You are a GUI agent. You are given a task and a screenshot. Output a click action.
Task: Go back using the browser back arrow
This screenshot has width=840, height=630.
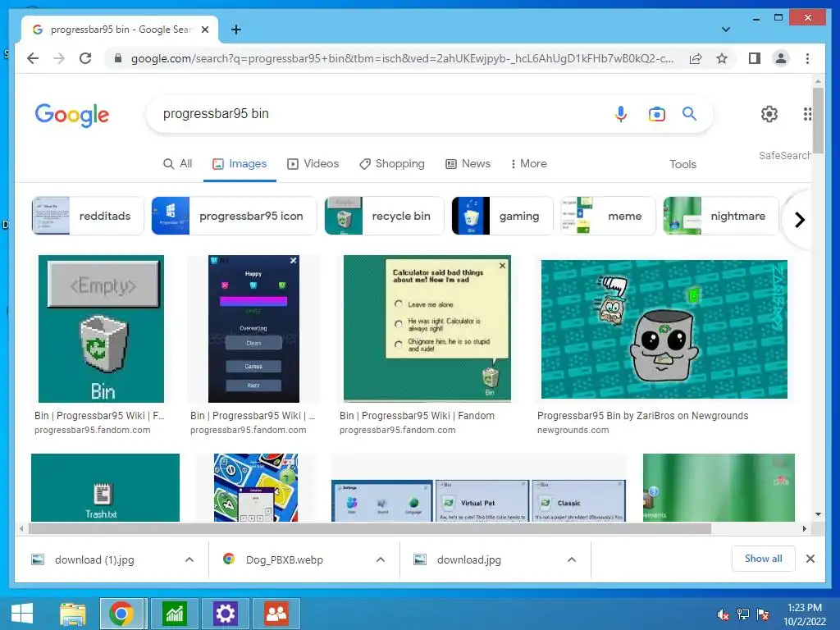[x=33, y=58]
